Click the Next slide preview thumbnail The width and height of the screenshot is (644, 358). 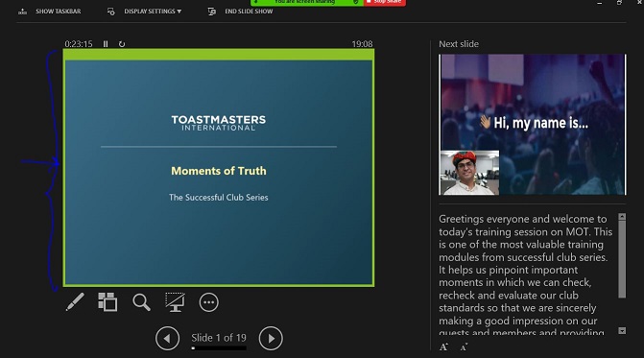point(533,125)
